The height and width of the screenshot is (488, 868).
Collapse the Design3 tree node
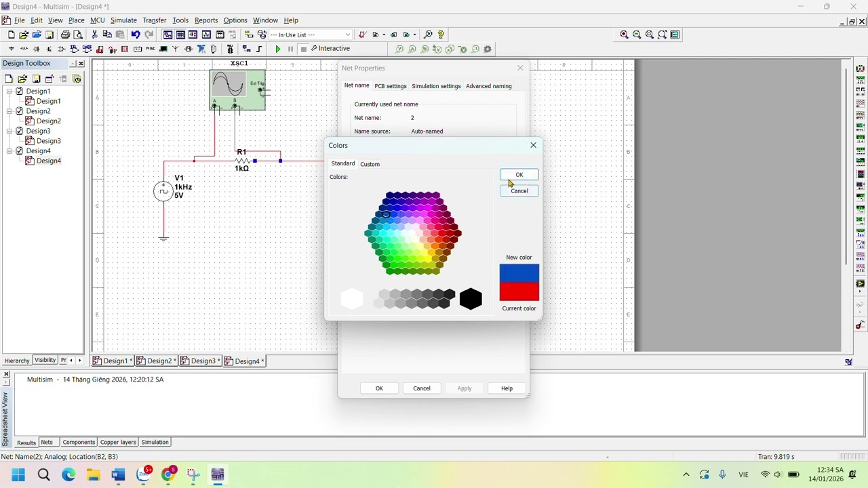9,131
